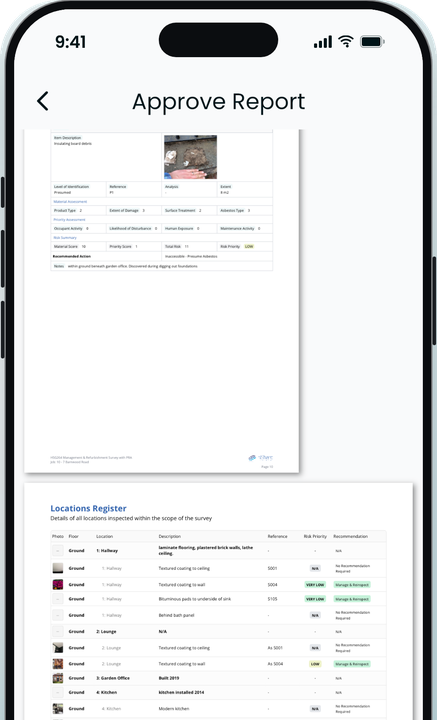Select the '3: Garden Office' location cell
This screenshot has height=720, width=437.
point(112,678)
